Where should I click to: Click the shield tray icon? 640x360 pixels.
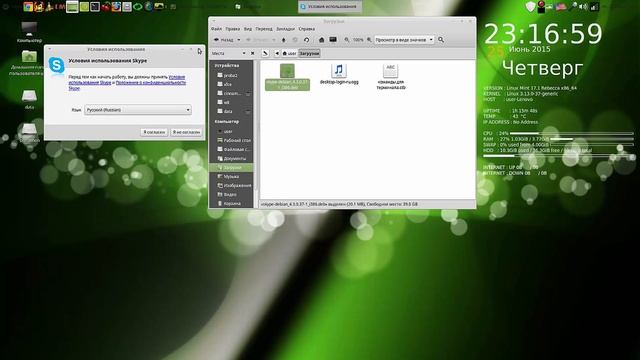[530, 7]
